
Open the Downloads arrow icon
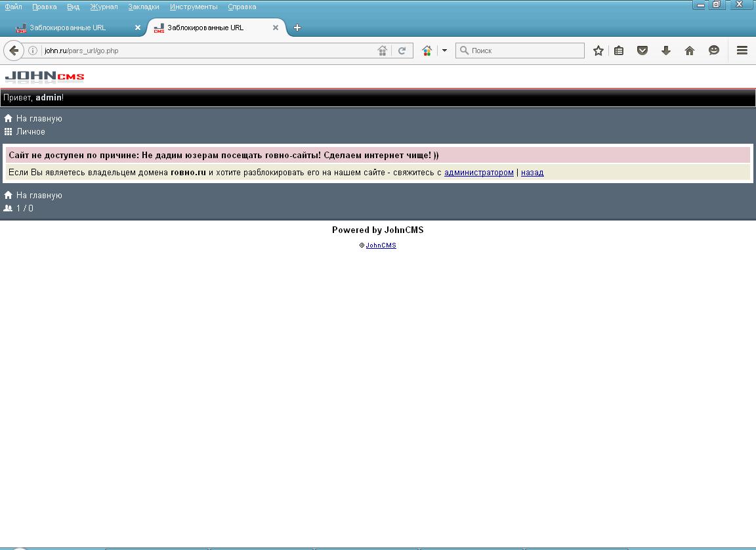(666, 51)
